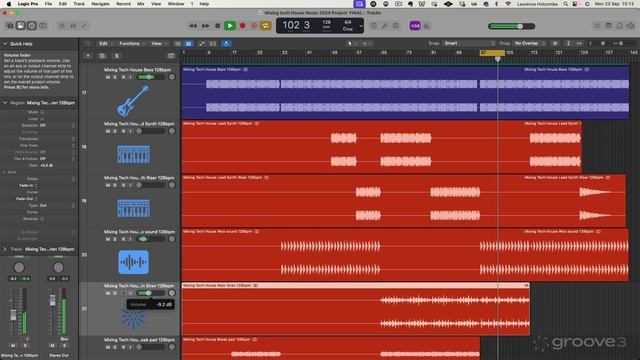This screenshot has width=640, height=360.
Task: Open the Logic Pro menu
Action: coord(28,4)
